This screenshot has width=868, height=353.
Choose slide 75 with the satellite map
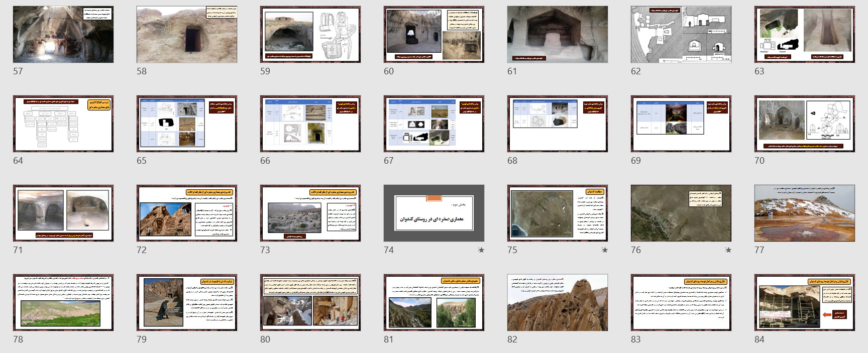(558, 213)
